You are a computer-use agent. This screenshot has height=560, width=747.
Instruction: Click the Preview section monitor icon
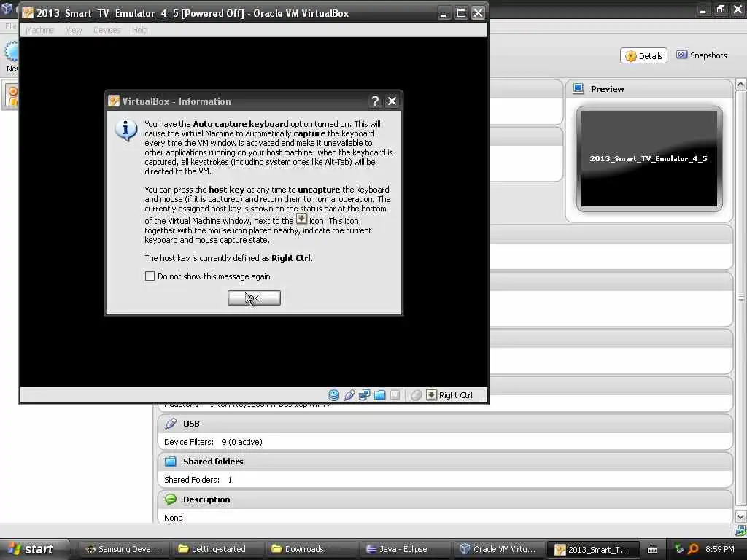point(578,89)
